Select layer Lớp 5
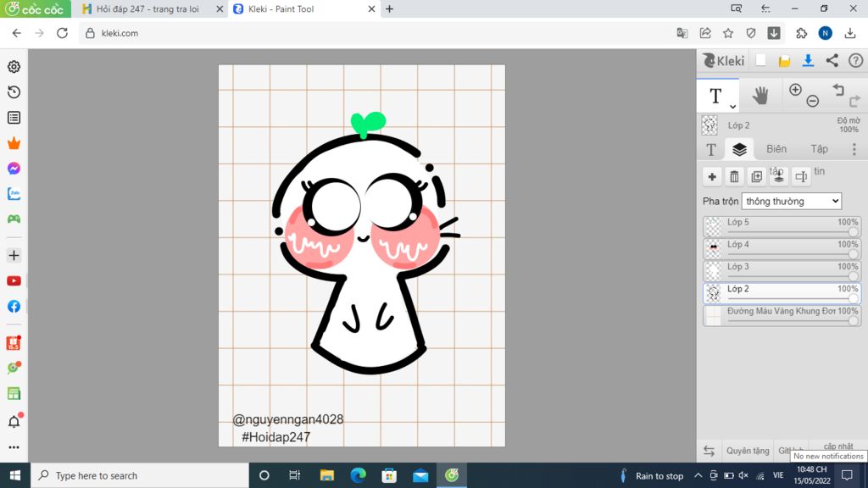Image resolution: width=868 pixels, height=488 pixels. click(x=782, y=226)
